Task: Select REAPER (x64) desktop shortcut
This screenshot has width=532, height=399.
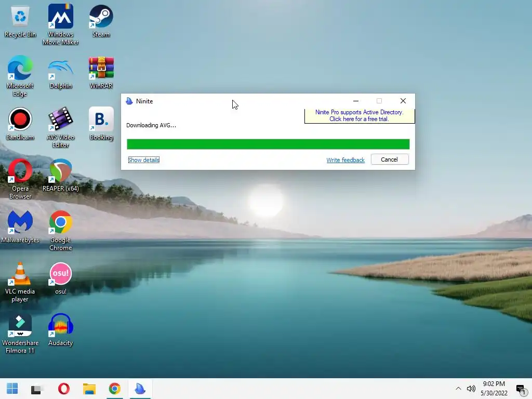Action: point(60,175)
